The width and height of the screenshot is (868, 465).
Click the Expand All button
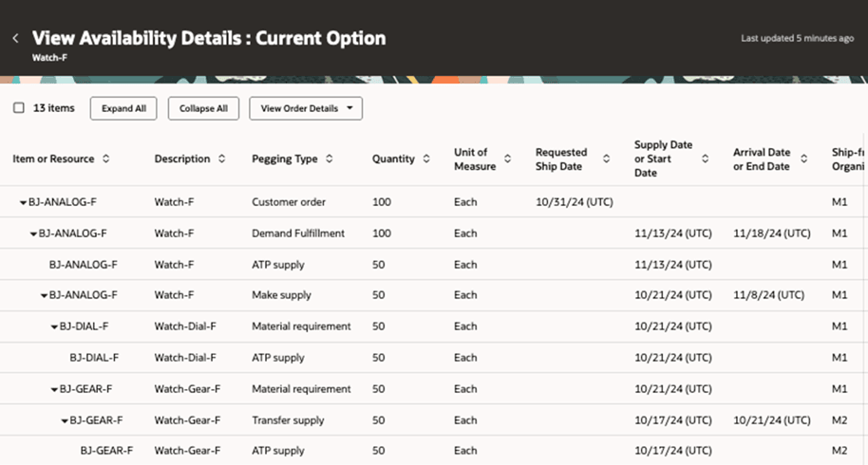123,108
